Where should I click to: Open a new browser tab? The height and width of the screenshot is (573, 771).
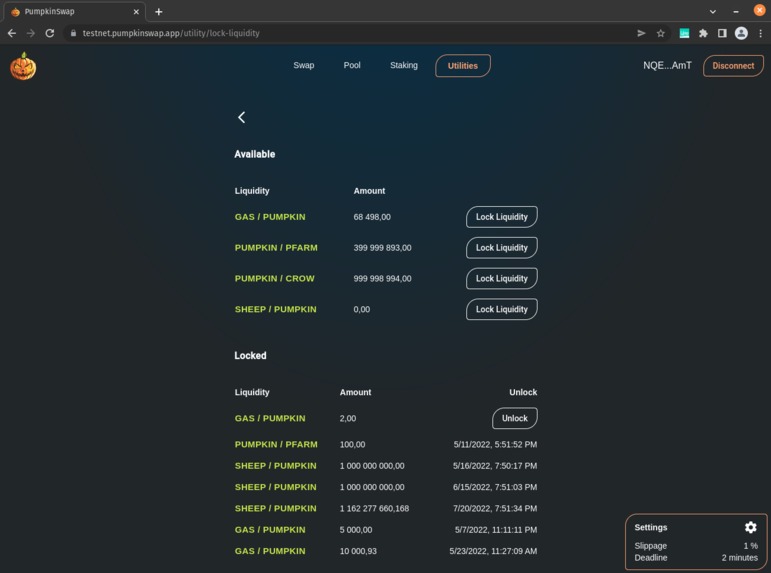[x=159, y=12]
